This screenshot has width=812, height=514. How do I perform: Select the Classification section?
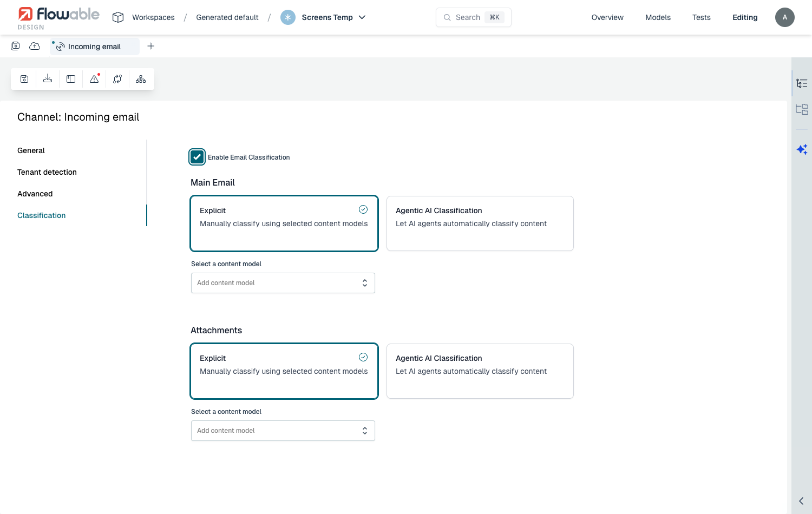41,215
